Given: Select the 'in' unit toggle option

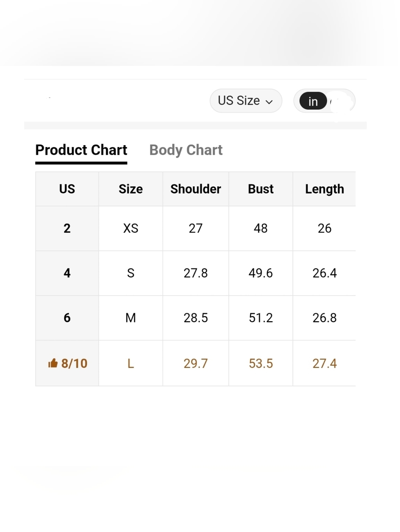Looking at the screenshot, I should 313,101.
